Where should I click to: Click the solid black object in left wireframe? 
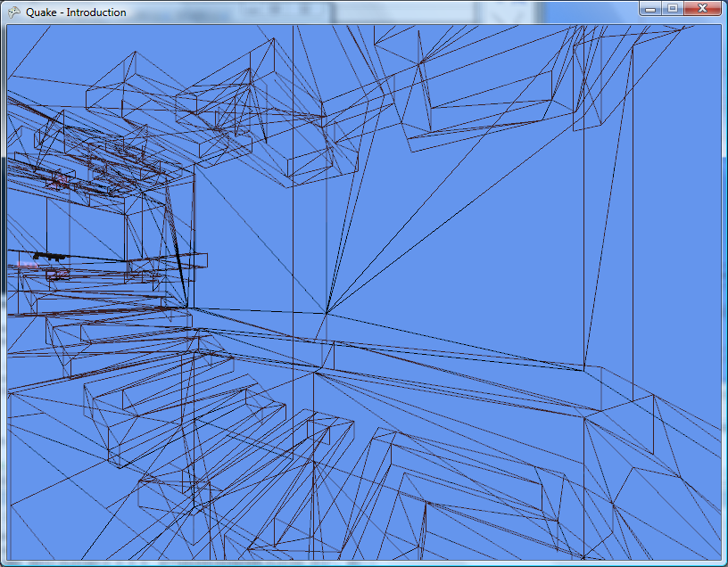[x=48, y=257]
